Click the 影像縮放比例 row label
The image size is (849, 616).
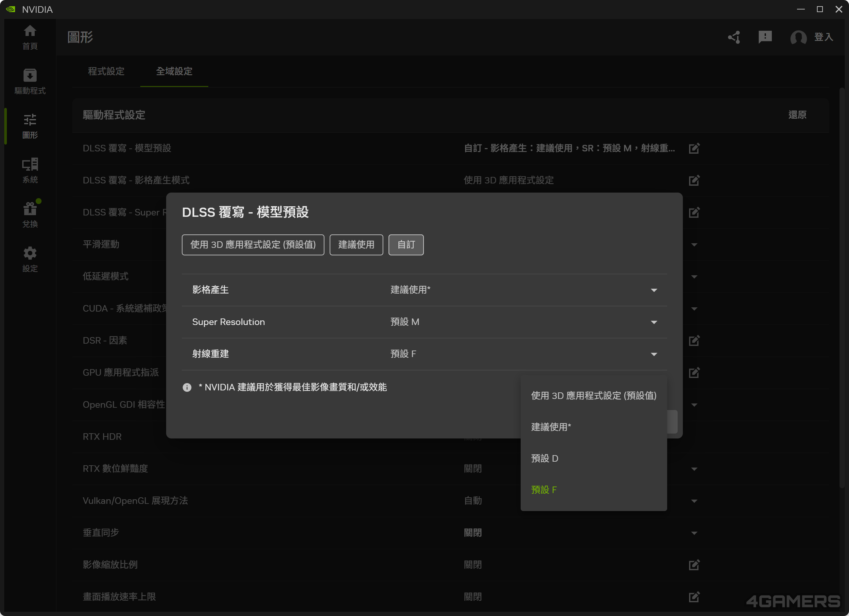(x=110, y=565)
